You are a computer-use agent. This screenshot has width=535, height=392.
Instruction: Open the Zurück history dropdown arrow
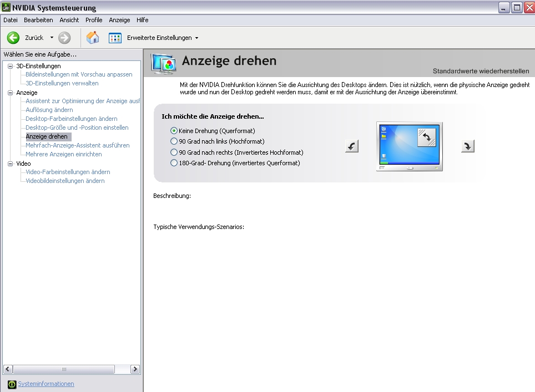point(52,38)
